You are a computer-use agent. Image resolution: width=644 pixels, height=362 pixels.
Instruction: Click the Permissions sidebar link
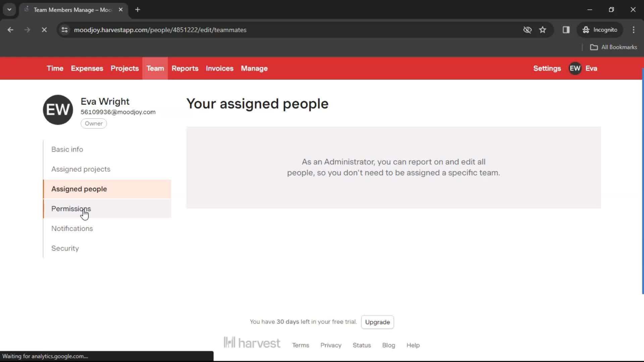[x=71, y=208]
